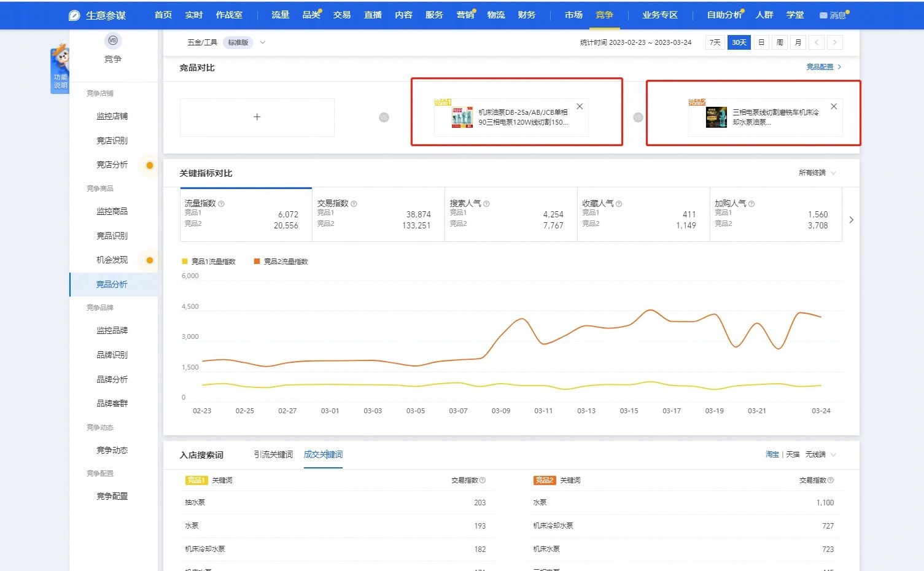
Task: Select the 周 time granularity
Action: tap(780, 42)
